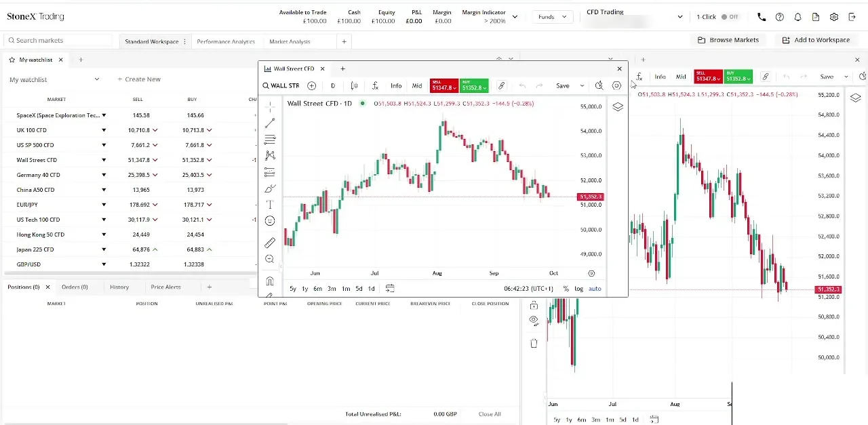
Task: Select the ruler measure tool
Action: tap(270, 243)
